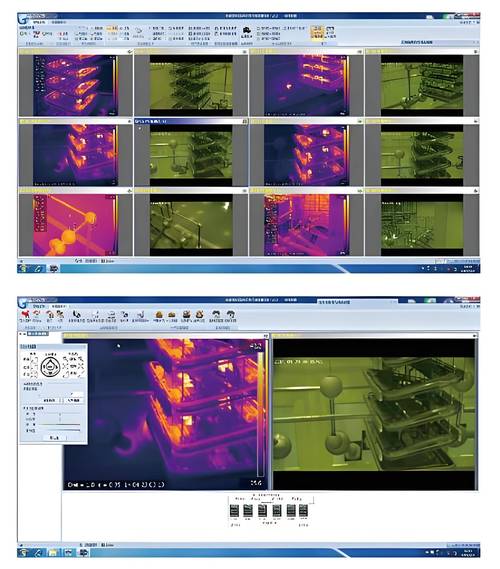Click center of circular PTZ direction pad
This screenshot has height=569, width=500.
pos(50,367)
